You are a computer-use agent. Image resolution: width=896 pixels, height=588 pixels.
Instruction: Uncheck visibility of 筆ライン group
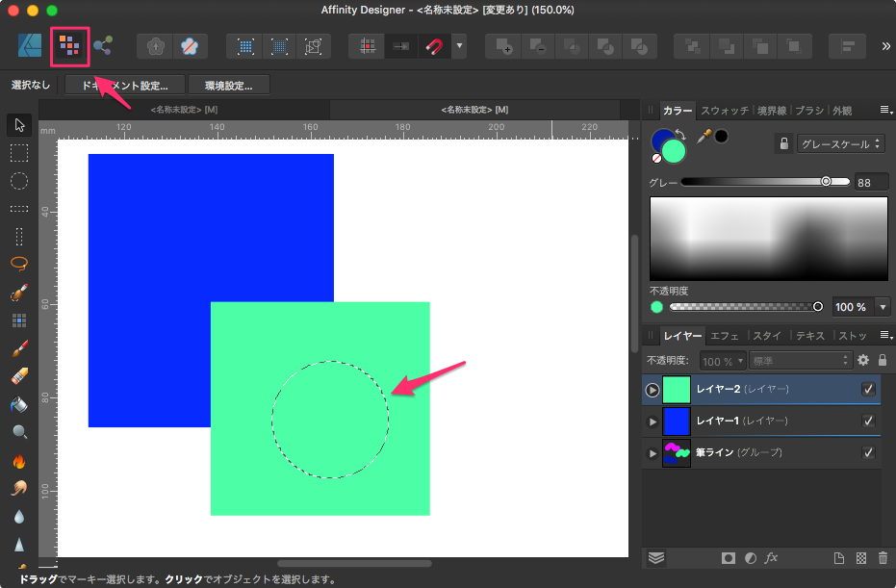pos(868,452)
